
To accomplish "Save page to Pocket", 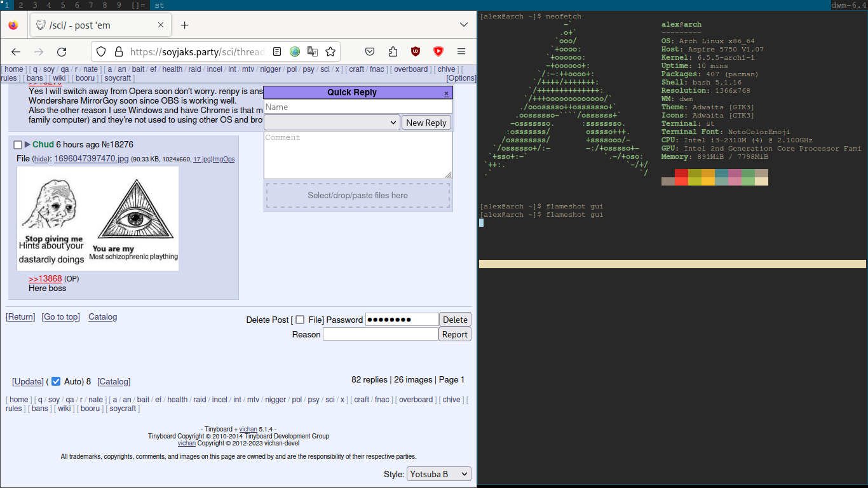I will click(x=370, y=52).
